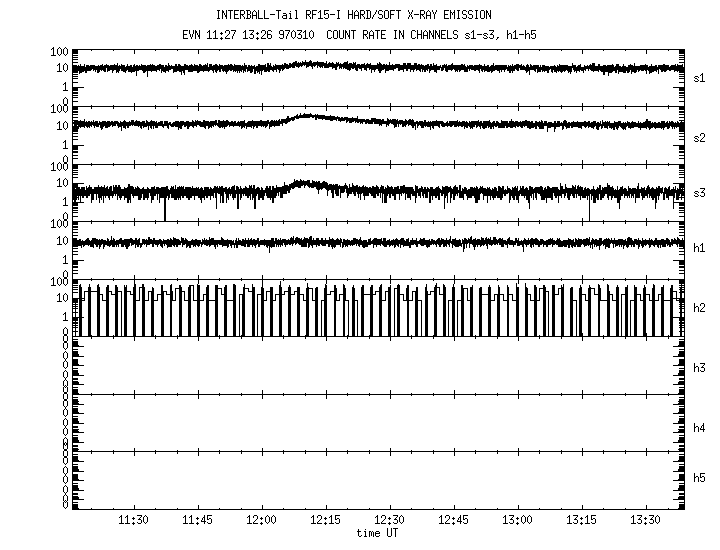
Task: Select the h3 channel label
Action: [x=699, y=369]
